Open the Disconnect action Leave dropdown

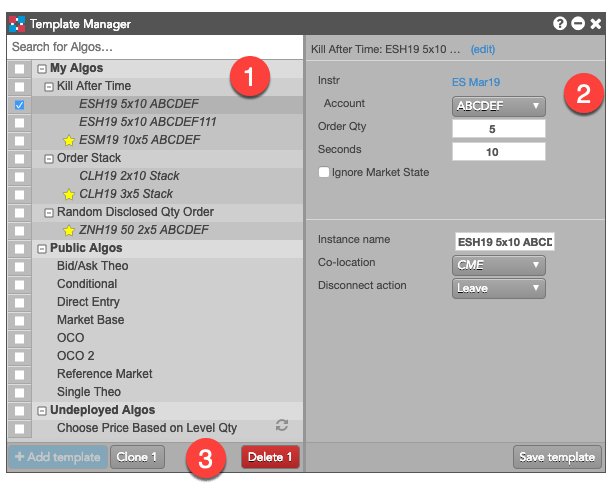point(498,289)
